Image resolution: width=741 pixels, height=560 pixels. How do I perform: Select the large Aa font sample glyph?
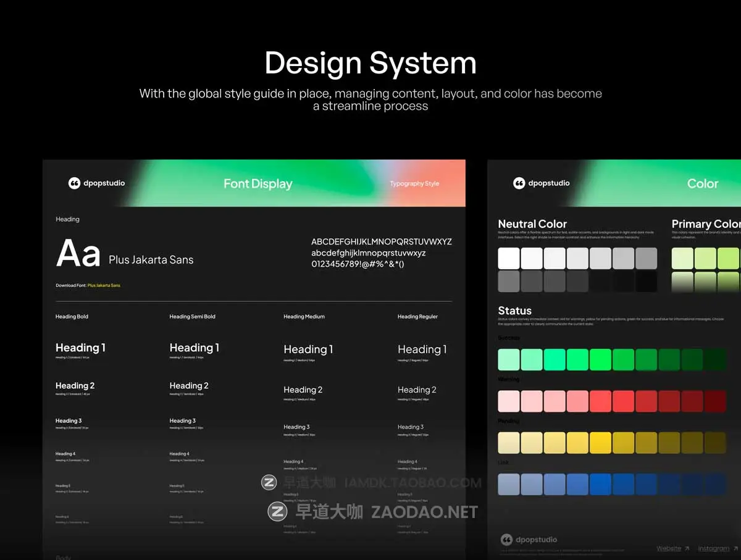78,254
